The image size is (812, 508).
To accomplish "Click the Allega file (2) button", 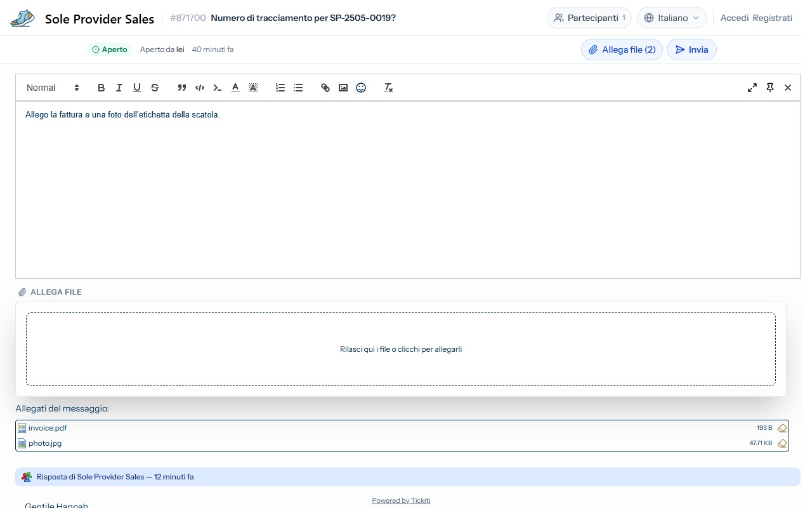I will click(622, 50).
